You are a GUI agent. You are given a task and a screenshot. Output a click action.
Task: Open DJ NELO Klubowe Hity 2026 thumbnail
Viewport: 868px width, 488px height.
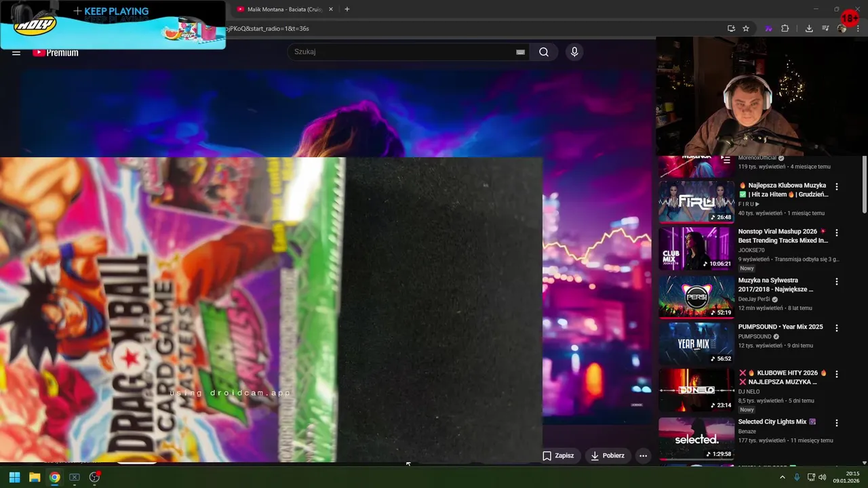click(x=696, y=390)
